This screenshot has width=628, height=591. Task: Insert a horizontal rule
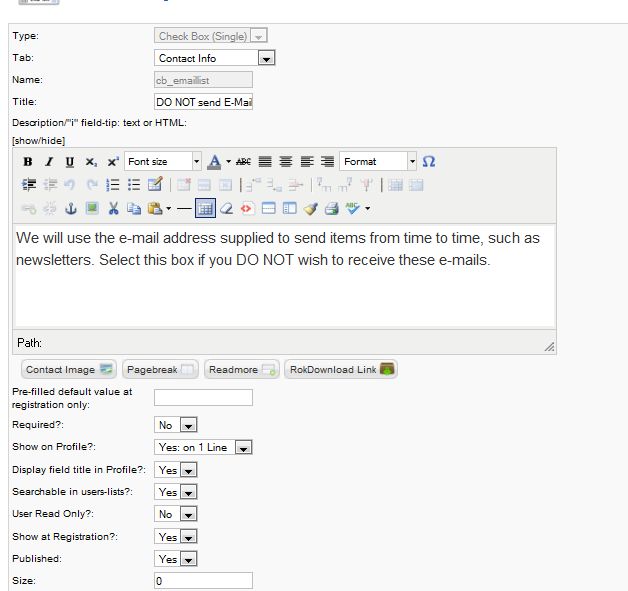point(184,209)
